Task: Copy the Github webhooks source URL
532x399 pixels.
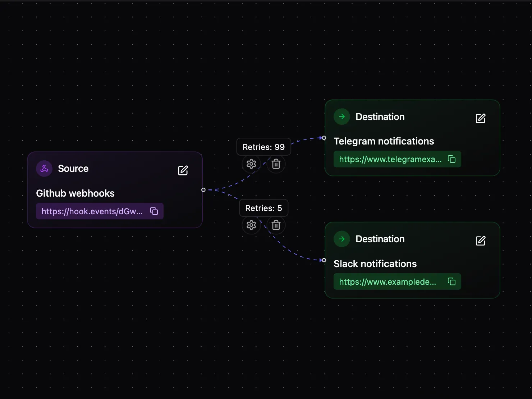Action: 154,211
